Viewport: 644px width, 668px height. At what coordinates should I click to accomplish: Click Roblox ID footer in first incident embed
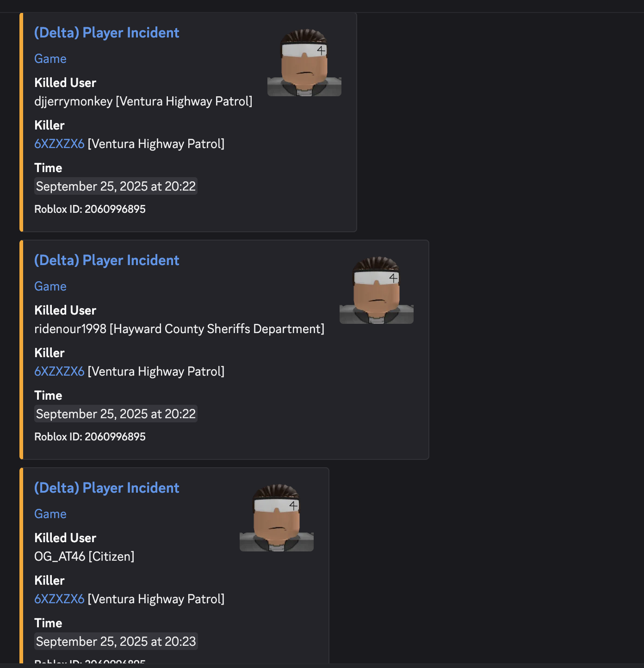90,209
